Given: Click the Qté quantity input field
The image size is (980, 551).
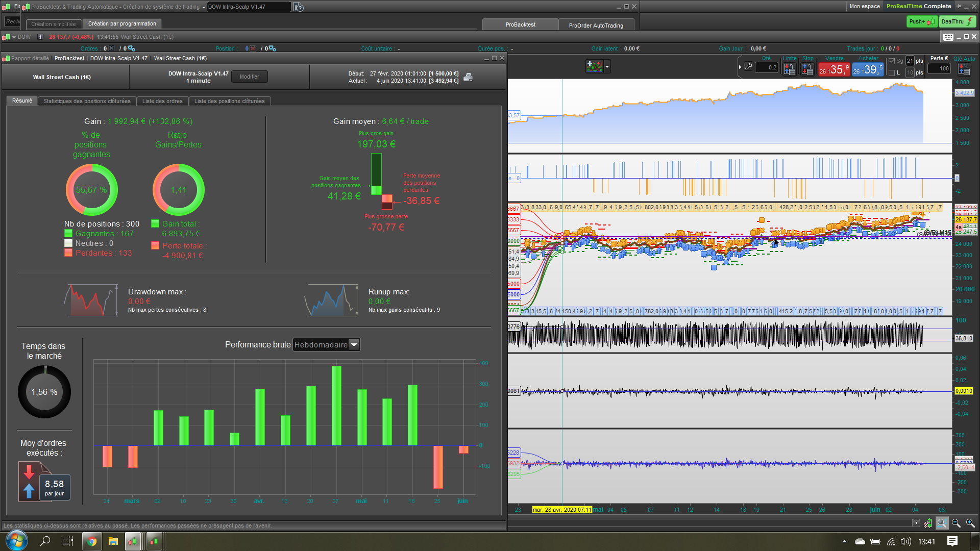Looking at the screenshot, I should click(767, 67).
